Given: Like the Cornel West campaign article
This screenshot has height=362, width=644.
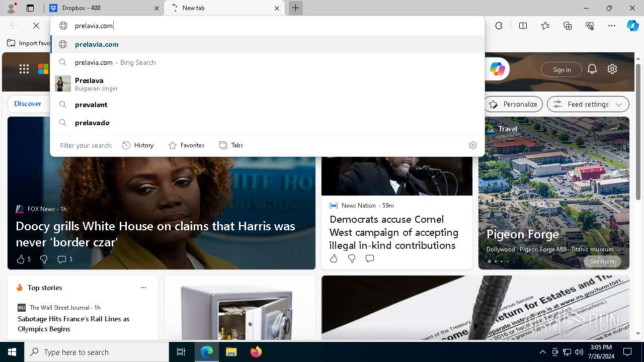Looking at the screenshot, I should pyautogui.click(x=334, y=258).
